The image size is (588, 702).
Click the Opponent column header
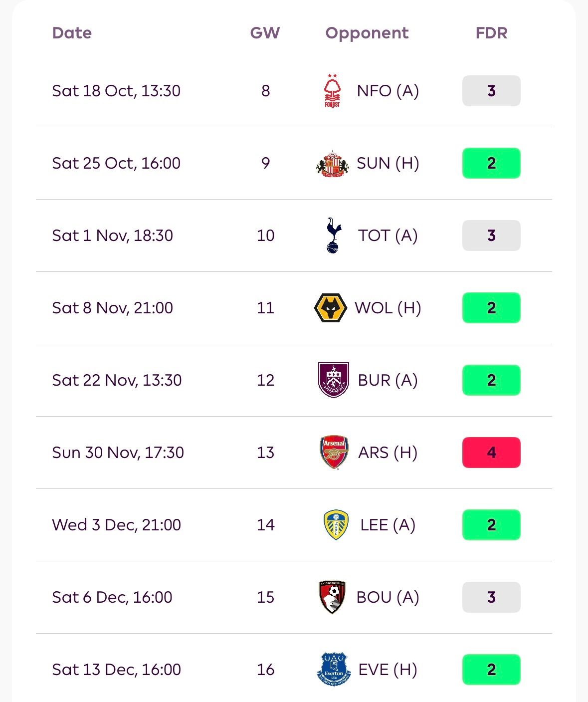(x=367, y=33)
